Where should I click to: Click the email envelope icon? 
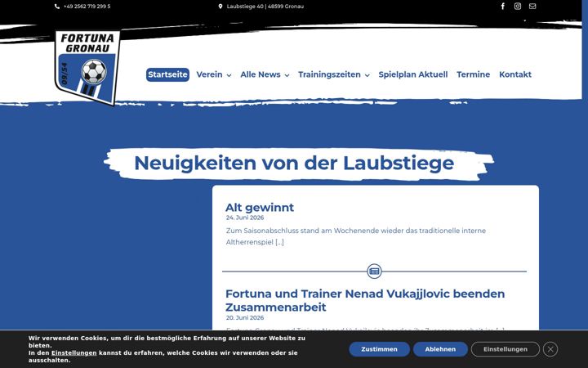click(x=532, y=6)
